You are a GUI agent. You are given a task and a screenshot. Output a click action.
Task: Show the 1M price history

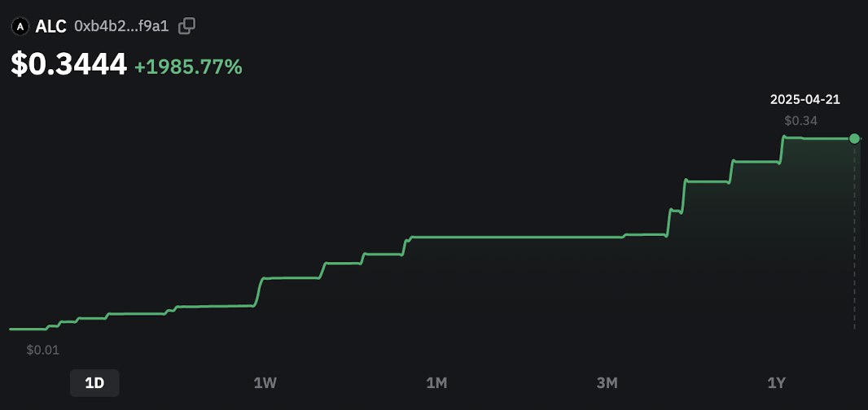[x=436, y=383]
